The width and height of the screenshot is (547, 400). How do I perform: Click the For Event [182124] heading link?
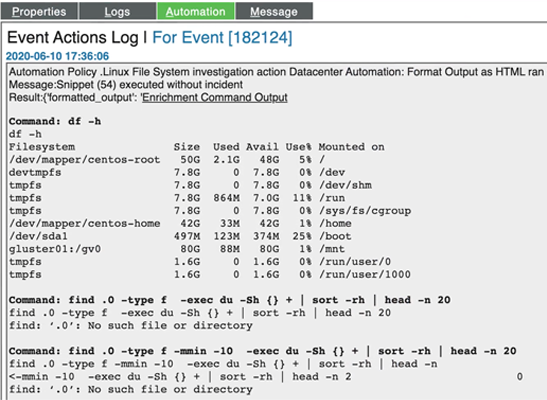tap(222, 37)
